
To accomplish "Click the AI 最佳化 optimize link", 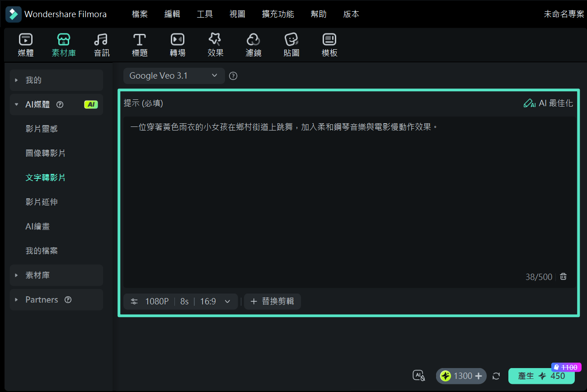I will coord(548,103).
